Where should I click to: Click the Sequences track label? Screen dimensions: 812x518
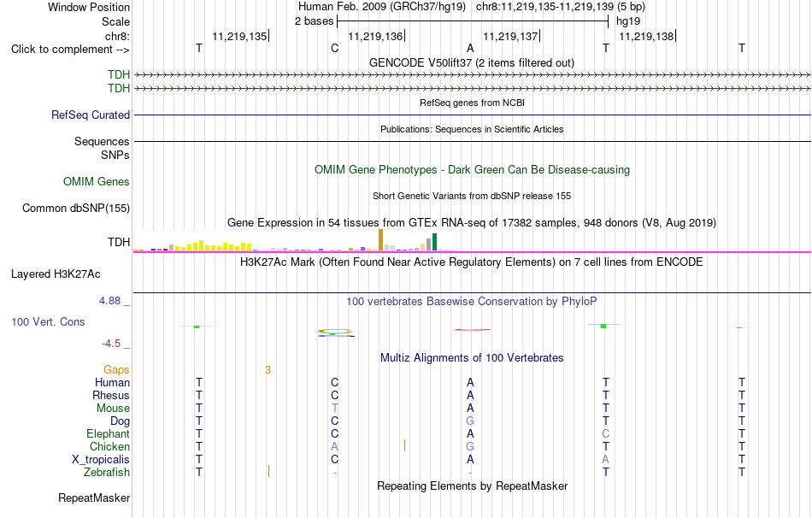[102, 141]
